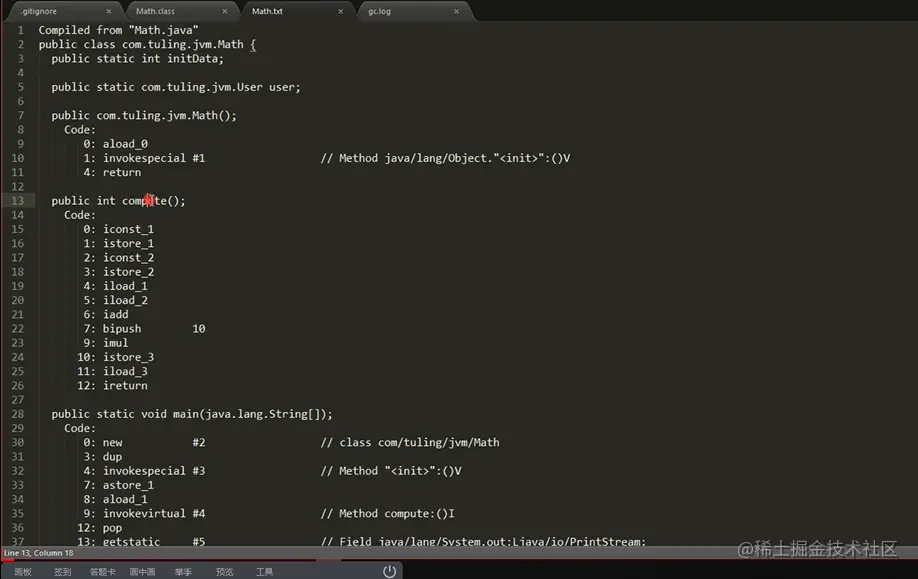Open the gc.log tab

pos(379,11)
